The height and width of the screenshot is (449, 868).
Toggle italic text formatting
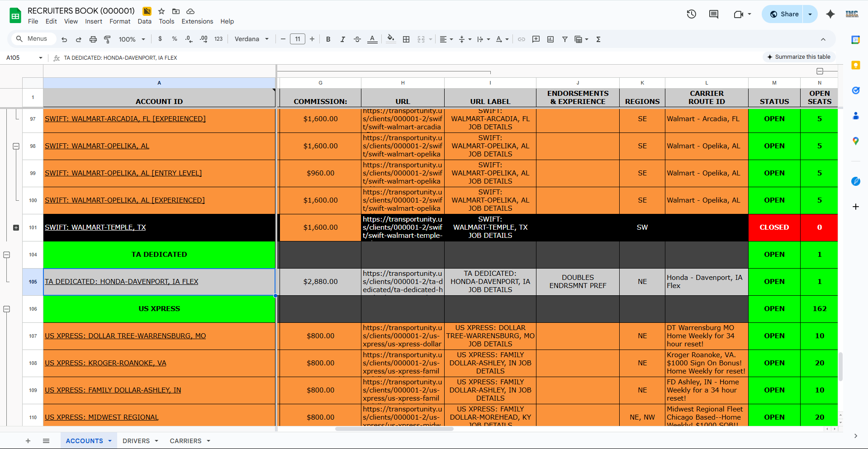click(342, 39)
